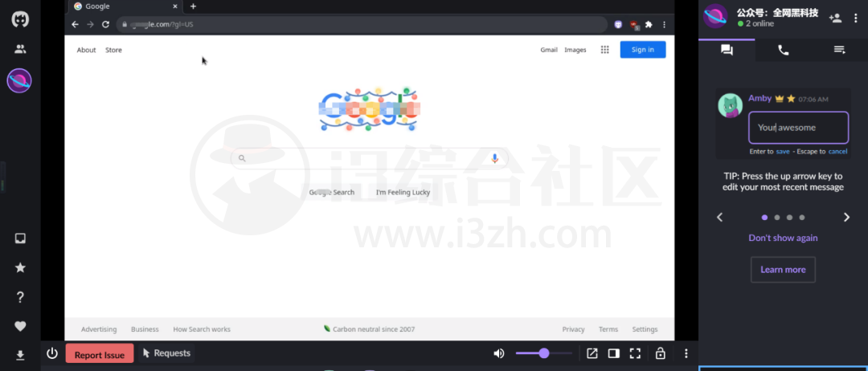Switch to the playlist queue tab

(x=839, y=50)
